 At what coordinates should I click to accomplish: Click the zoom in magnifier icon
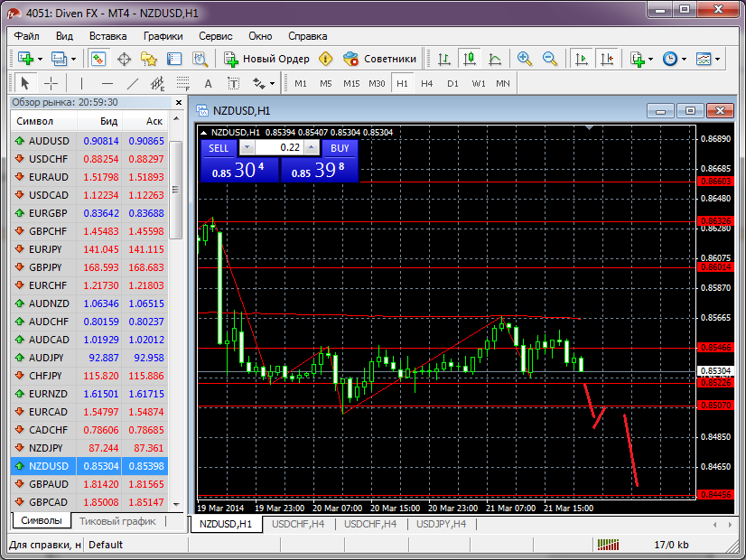524,59
